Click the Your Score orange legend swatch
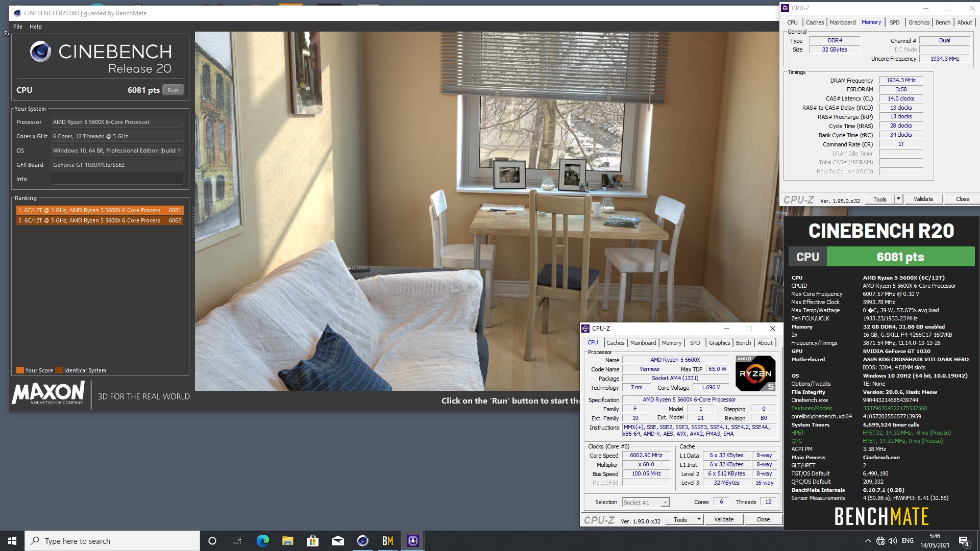The width and height of the screenshot is (980, 551). [x=20, y=370]
